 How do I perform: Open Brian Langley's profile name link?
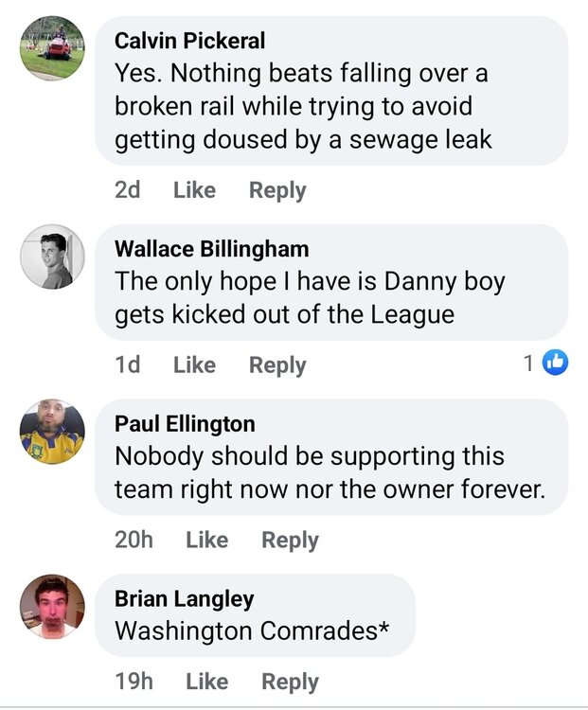click(x=185, y=598)
